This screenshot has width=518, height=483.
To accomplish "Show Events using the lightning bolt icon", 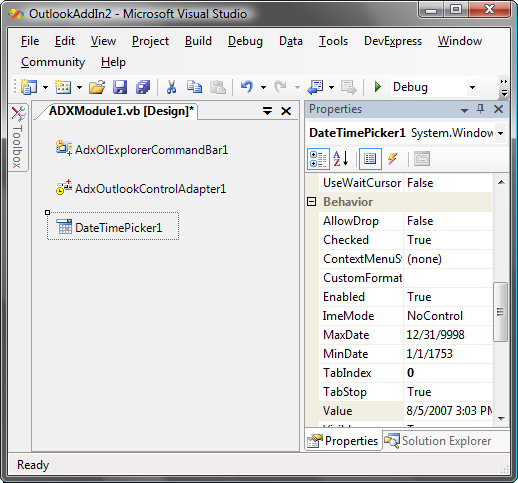I will tap(393, 159).
